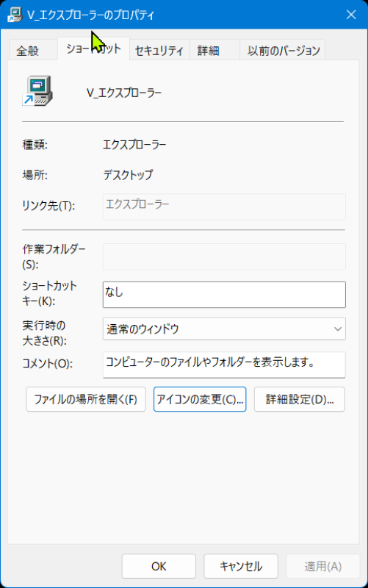This screenshot has height=588, width=368.
Task: Confirm with the OK button
Action: pyautogui.click(x=159, y=566)
